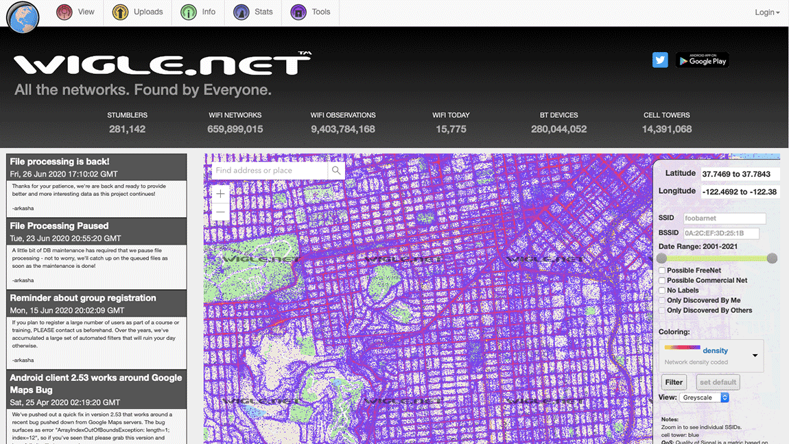The image size is (789, 444).
Task: Expand the density Coloring dropdown
Action: coord(711,356)
